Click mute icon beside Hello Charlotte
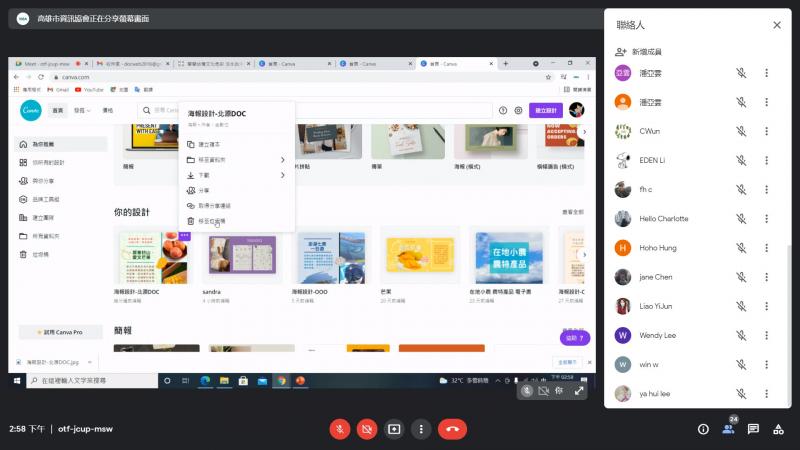This screenshot has width=800, height=450. pyautogui.click(x=741, y=218)
